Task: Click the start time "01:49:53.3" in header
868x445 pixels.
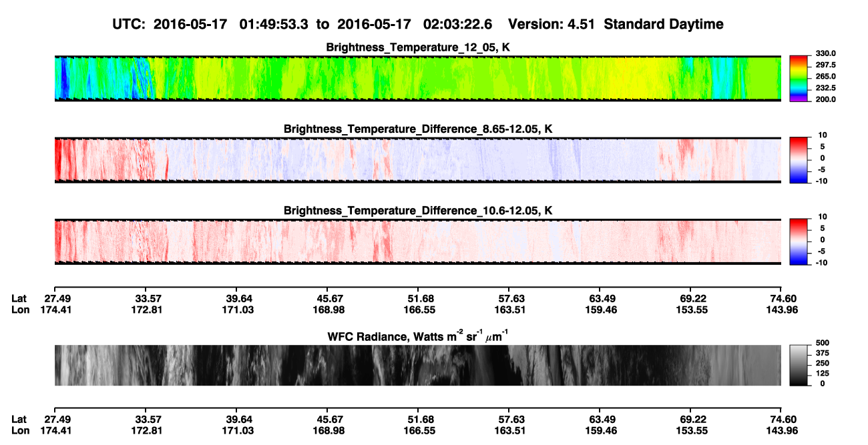Action: pyautogui.click(x=274, y=25)
